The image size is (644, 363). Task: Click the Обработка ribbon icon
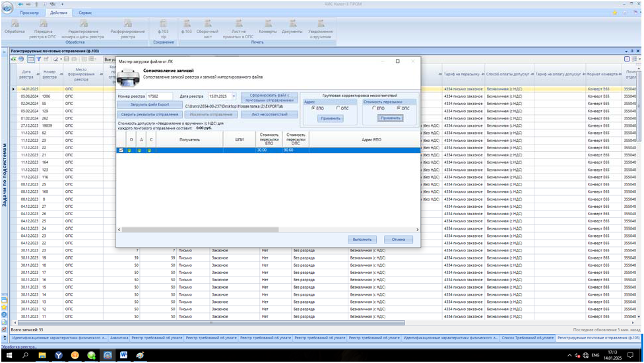15,24
